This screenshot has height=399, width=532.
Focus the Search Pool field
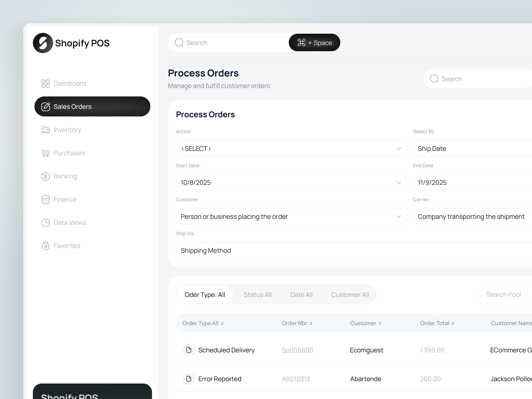[506, 294]
